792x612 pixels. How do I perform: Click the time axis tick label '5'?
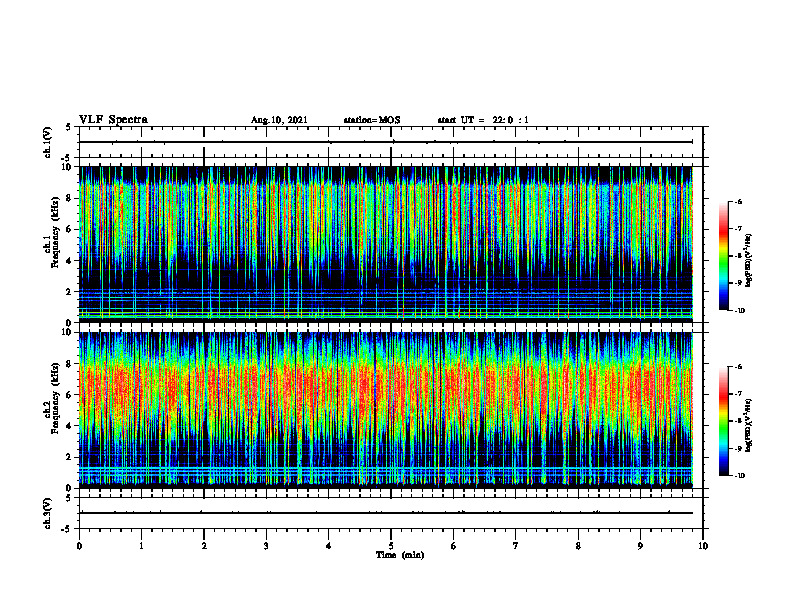click(x=391, y=546)
